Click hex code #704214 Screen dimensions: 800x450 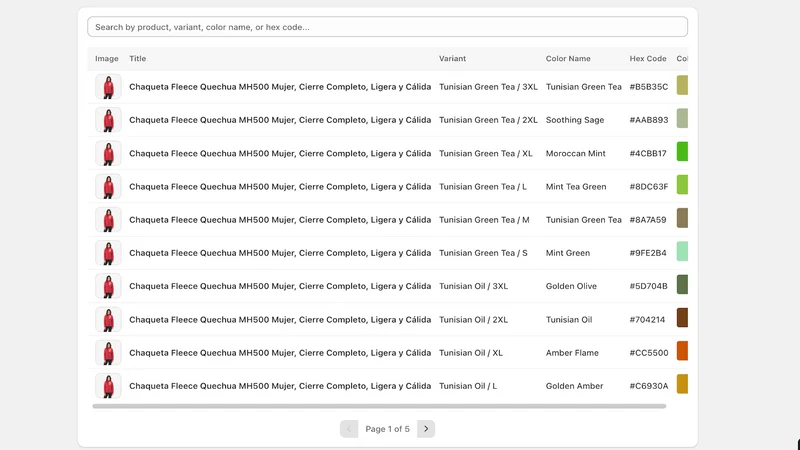click(647, 319)
